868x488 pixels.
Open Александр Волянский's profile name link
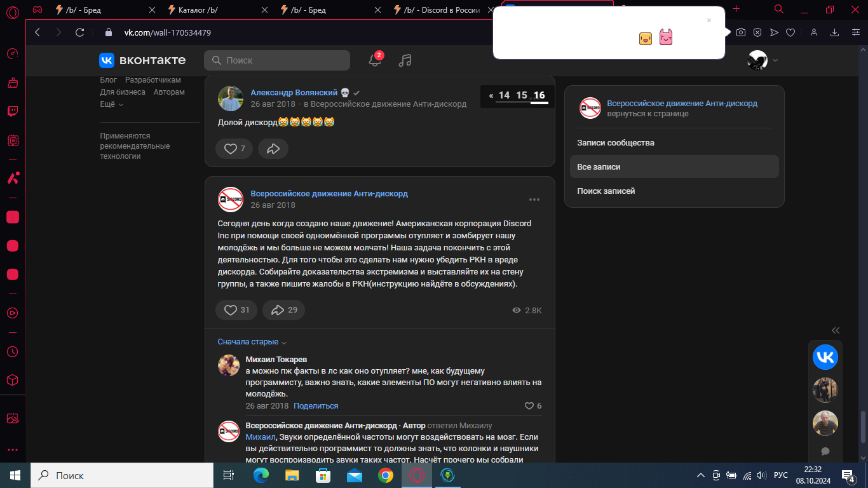tap(294, 93)
